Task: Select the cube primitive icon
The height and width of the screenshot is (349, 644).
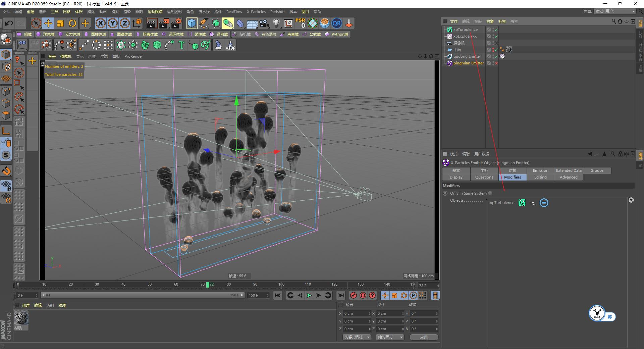Action: click(x=192, y=23)
